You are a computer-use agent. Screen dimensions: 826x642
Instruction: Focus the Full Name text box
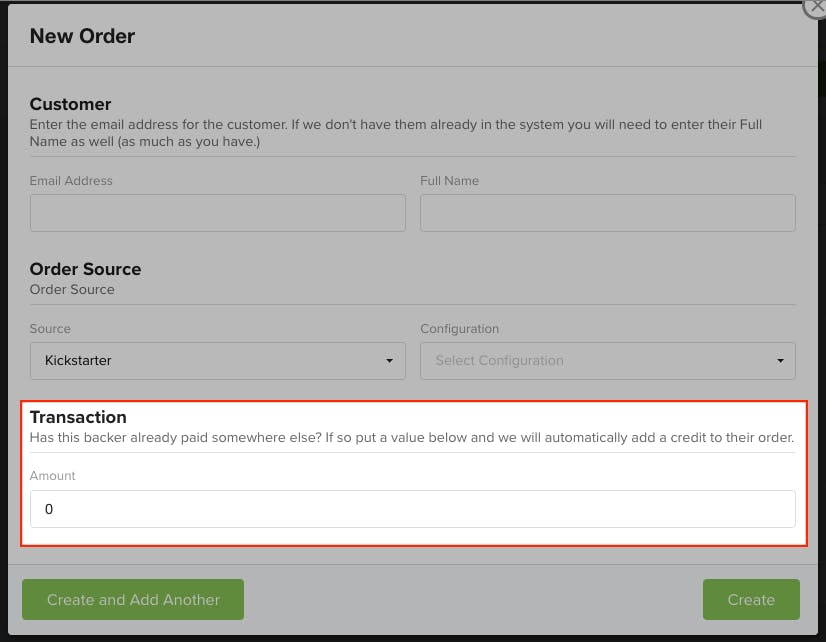(x=607, y=213)
